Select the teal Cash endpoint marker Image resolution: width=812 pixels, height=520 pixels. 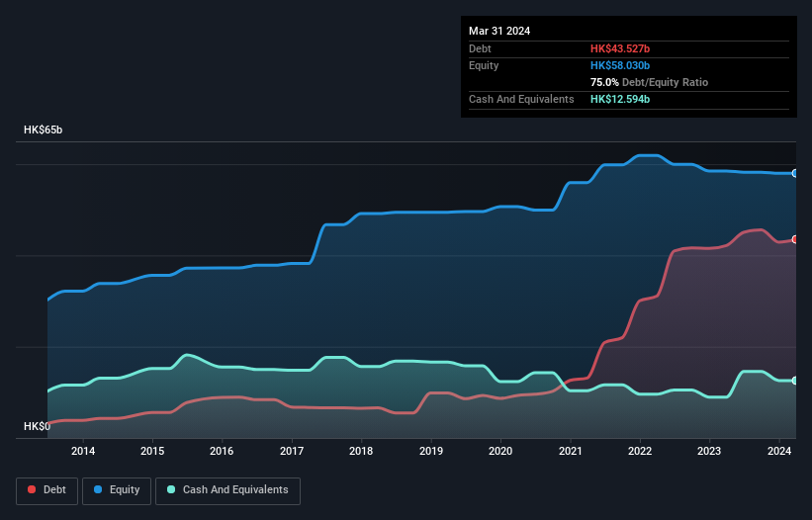pos(795,381)
